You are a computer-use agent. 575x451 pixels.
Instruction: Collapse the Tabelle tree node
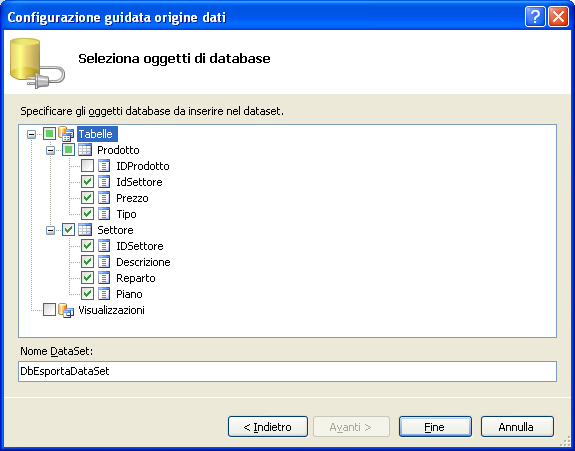(32, 134)
